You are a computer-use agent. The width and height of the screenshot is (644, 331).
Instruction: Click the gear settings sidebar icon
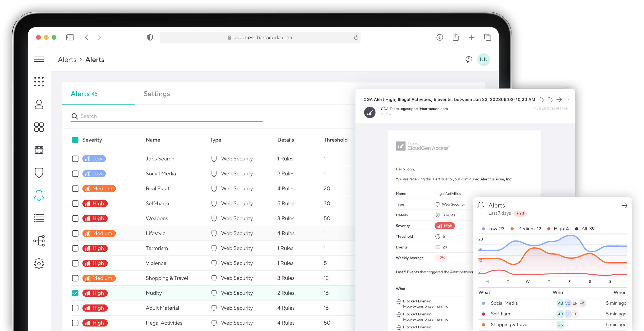pos(39,263)
